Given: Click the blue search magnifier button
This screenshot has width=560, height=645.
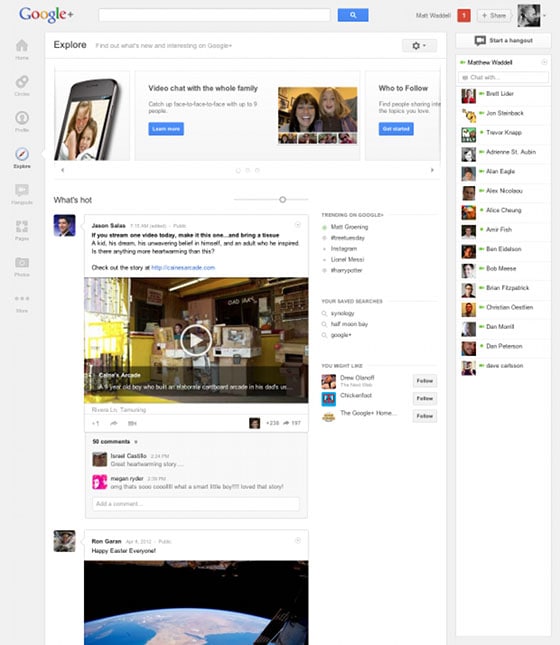Looking at the screenshot, I should [353, 15].
